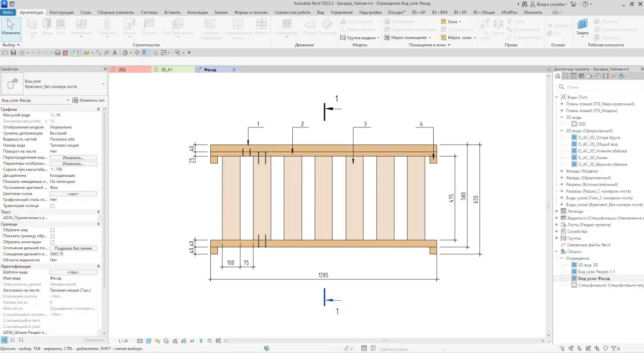
Task: Click the Railing tool in the ribbon
Action: tap(286, 28)
